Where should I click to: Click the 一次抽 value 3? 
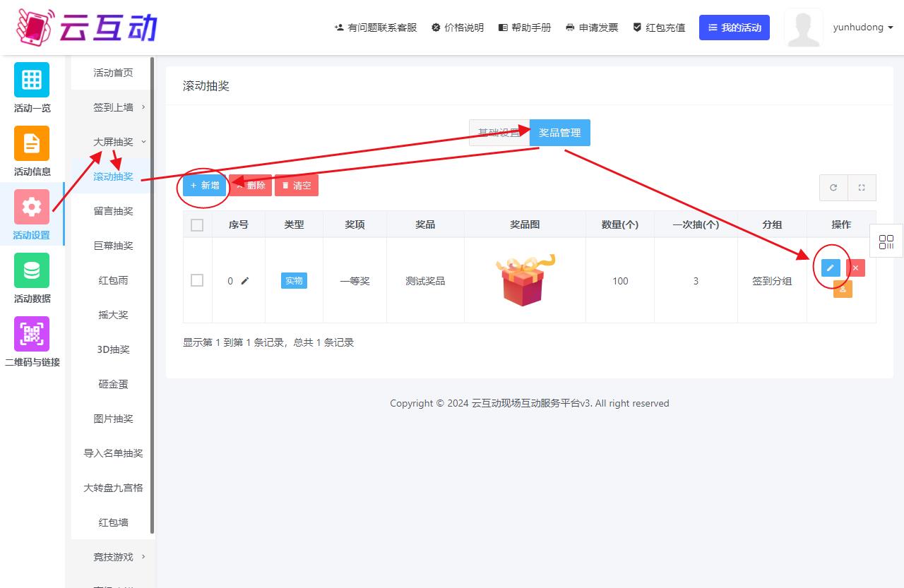pos(696,281)
